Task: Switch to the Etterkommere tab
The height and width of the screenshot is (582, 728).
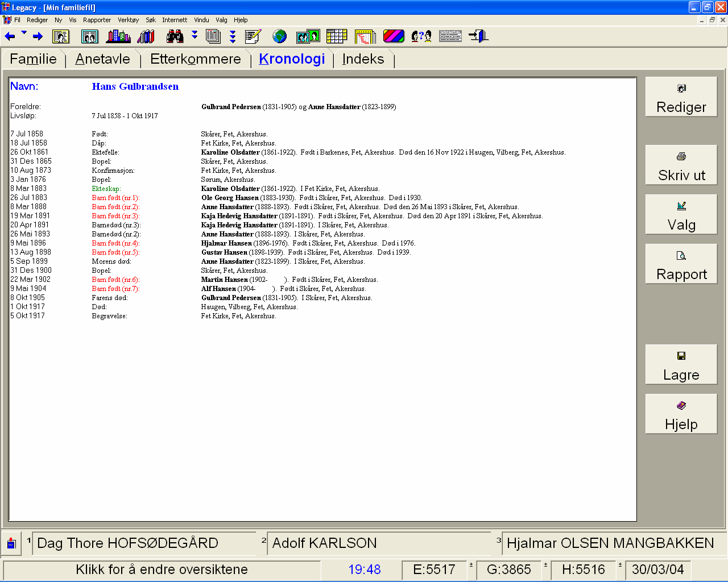Action: (x=196, y=59)
